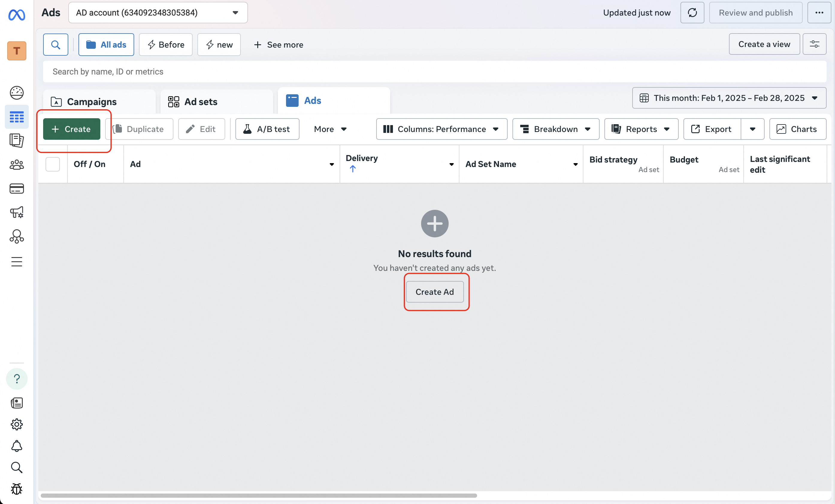
Task: Click the green Create button
Action: coord(72,129)
